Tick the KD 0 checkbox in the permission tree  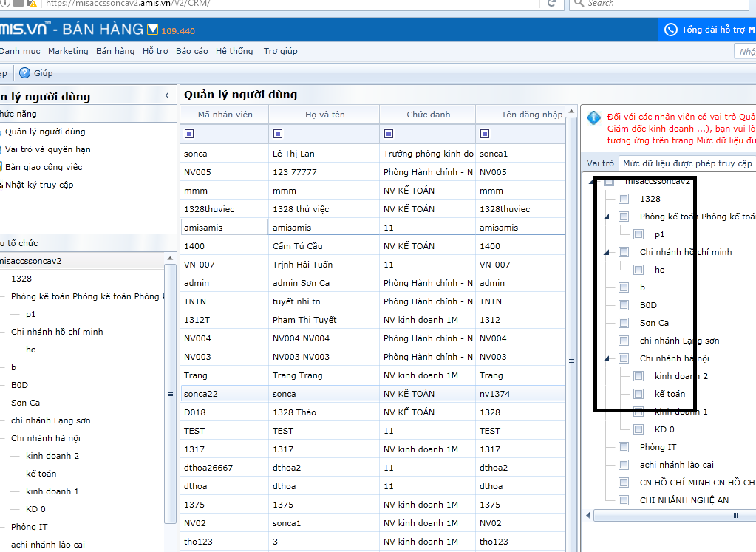pos(638,429)
